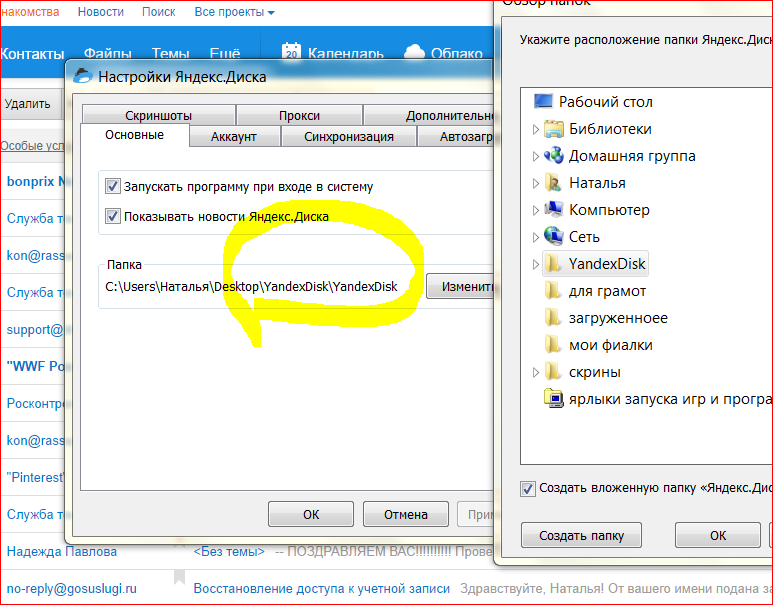Select the Домашняя группа icon
Screen dimensions: 773x605
click(554, 155)
